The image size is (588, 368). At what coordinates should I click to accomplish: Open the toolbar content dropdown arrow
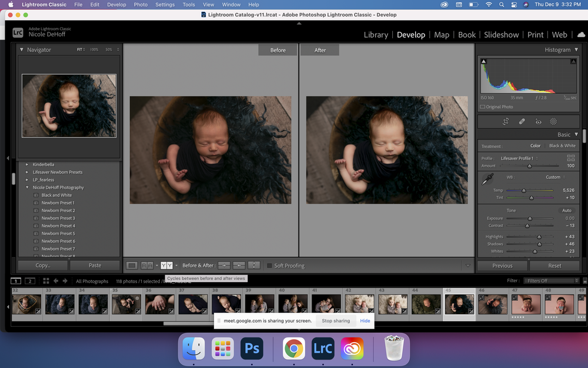(467, 266)
